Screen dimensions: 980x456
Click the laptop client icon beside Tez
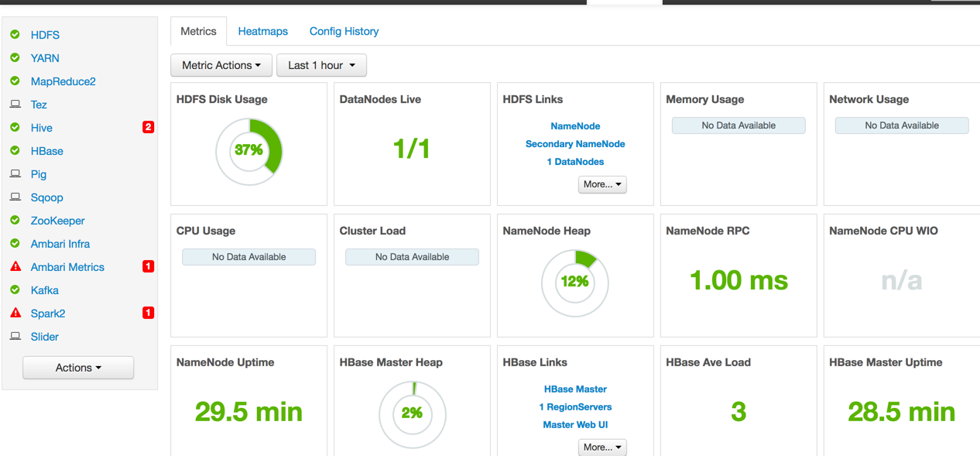[x=15, y=105]
